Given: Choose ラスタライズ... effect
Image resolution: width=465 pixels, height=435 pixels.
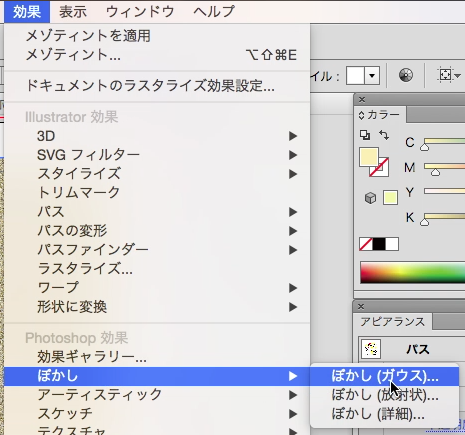Looking at the screenshot, I should [157, 269].
